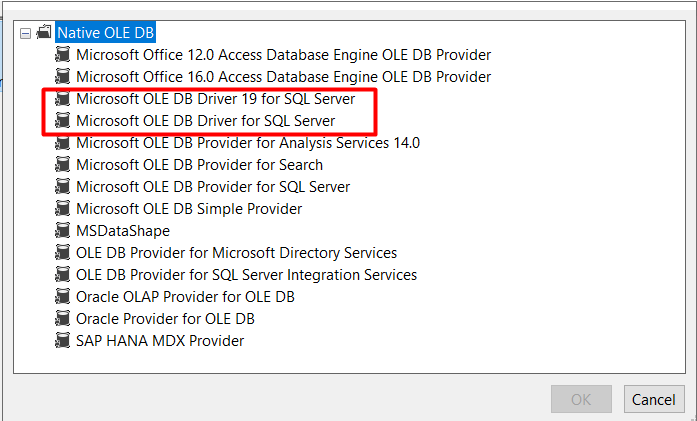
Task: Click the MSDataShape provider icon
Action: click(x=64, y=231)
